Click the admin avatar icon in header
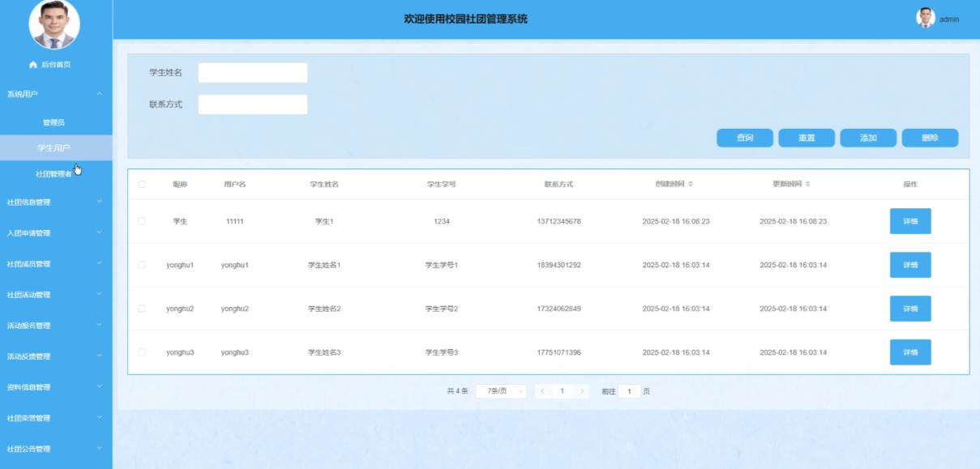This screenshot has height=469, width=980. (926, 18)
